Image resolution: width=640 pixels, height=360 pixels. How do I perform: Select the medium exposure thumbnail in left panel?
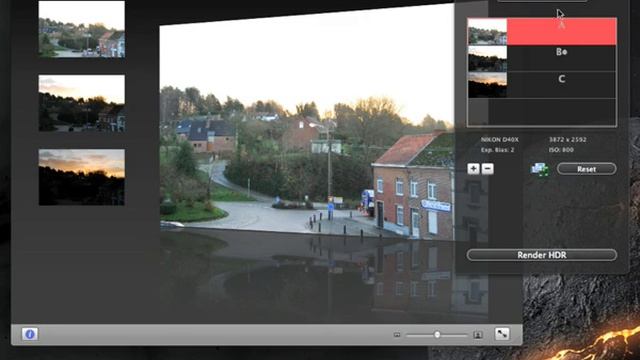[82, 103]
